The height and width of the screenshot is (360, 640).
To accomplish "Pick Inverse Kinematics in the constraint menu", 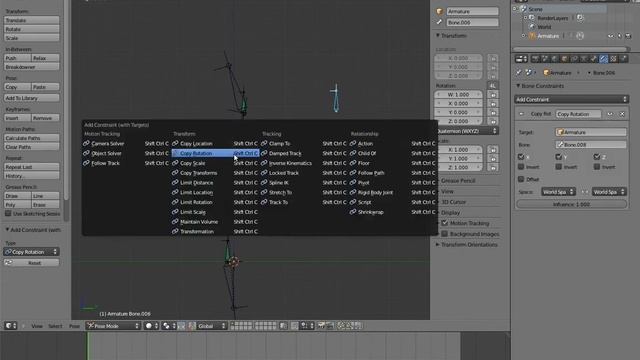I will tap(304, 163).
